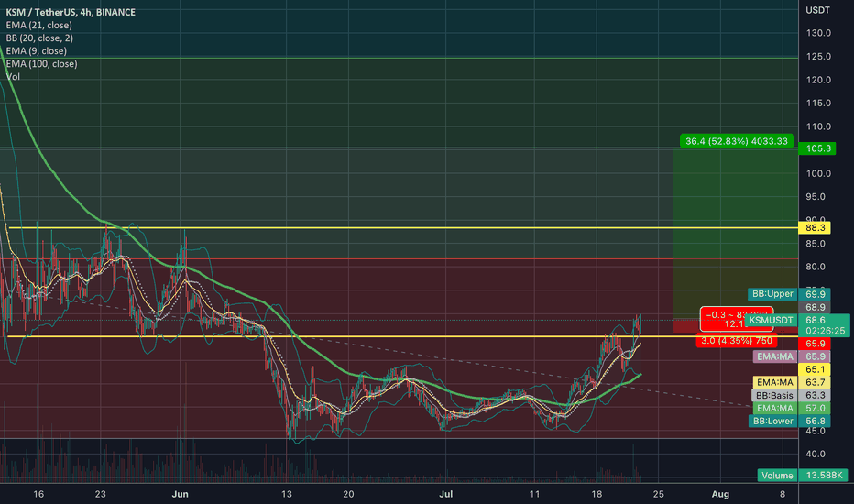Click the green EMA:MA 57.0 label
854x504 pixels.
792,408
